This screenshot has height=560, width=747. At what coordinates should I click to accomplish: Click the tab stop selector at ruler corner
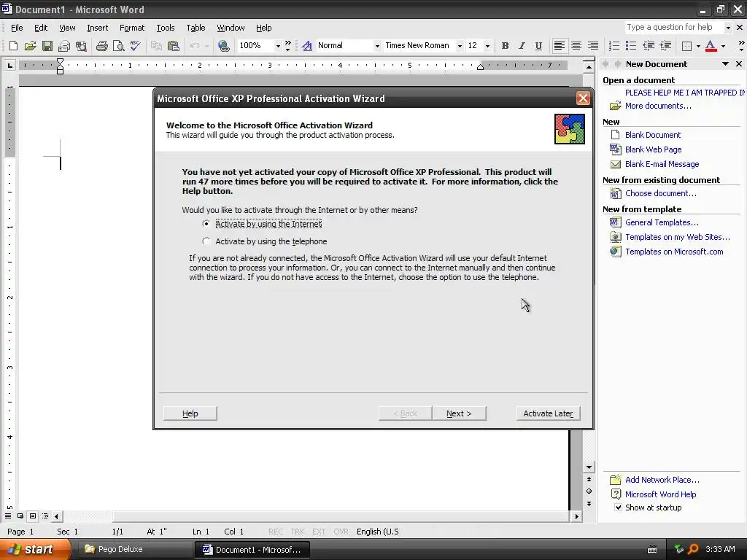coord(9,65)
